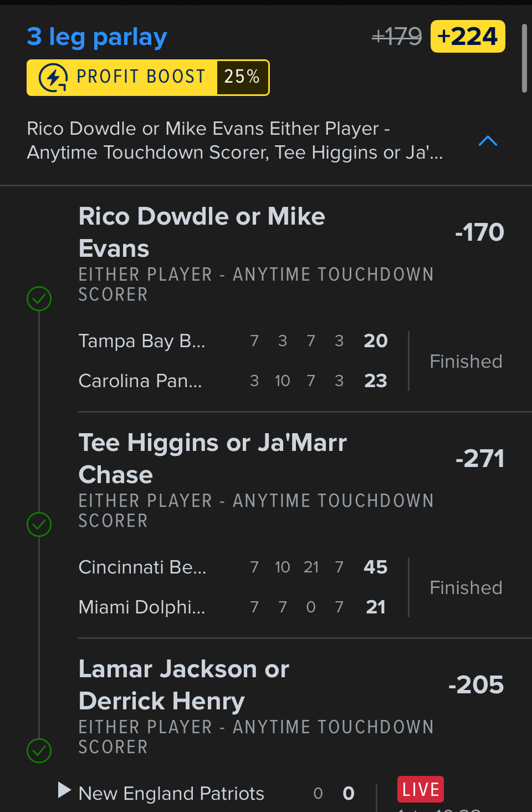Select the Rico Dowdle or Mike Evans leg title
Viewport: 532px width, 812px height.
point(202,232)
